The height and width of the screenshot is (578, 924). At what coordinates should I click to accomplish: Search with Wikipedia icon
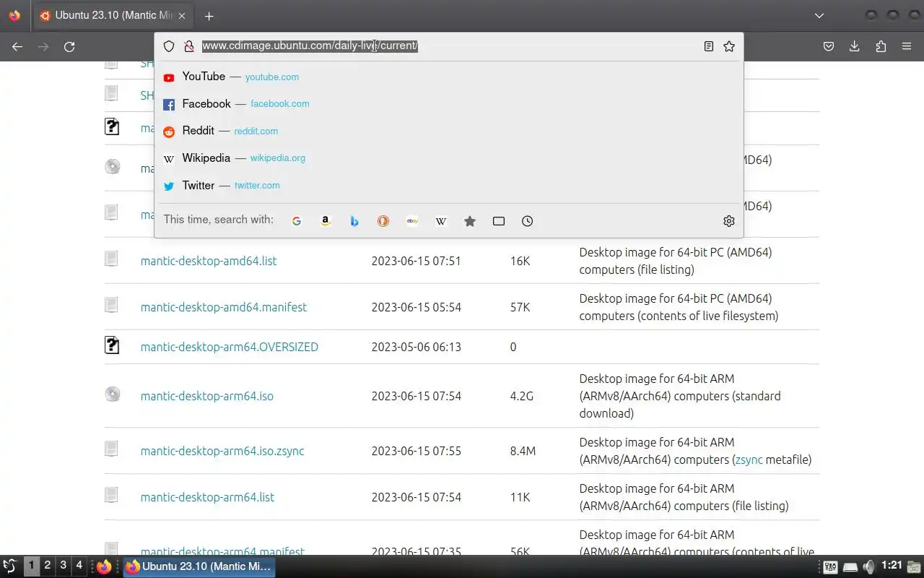click(x=441, y=221)
